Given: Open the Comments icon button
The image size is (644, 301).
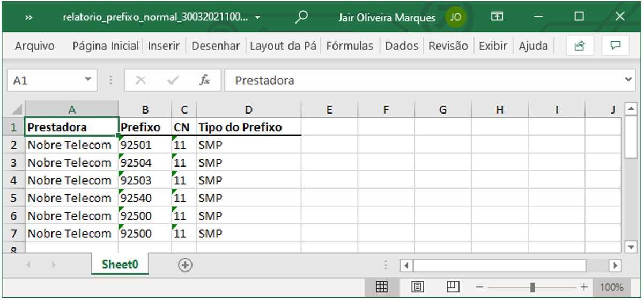Looking at the screenshot, I should click(616, 46).
